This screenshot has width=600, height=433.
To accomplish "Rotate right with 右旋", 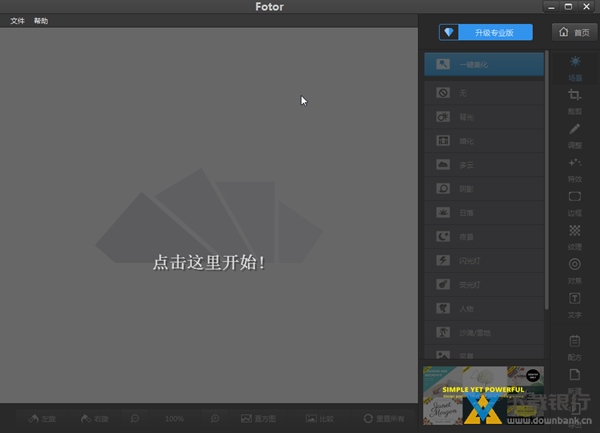I will (95, 419).
